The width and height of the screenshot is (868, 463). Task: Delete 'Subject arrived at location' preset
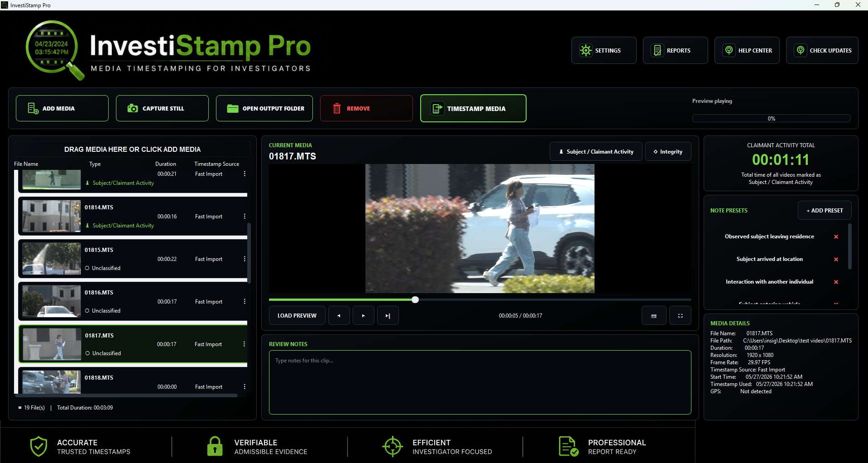(x=836, y=259)
